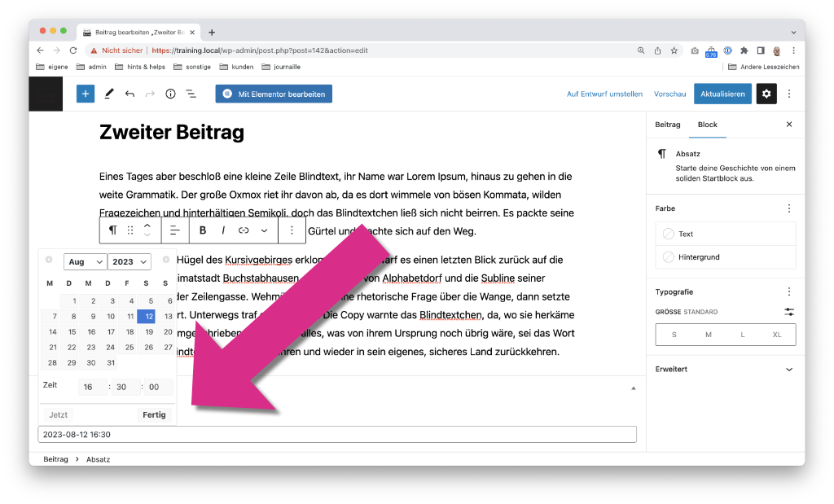Select font size XL option
The height and width of the screenshot is (504, 834).
coord(777,335)
